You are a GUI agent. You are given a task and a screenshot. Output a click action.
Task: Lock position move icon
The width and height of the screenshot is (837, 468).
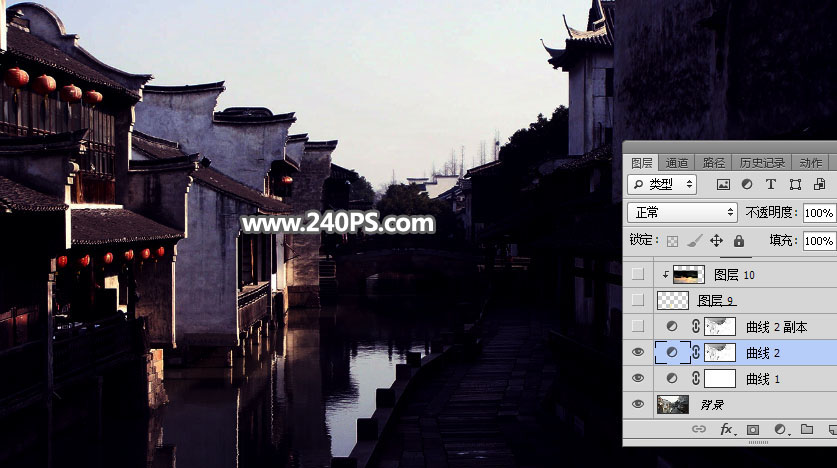click(x=716, y=241)
